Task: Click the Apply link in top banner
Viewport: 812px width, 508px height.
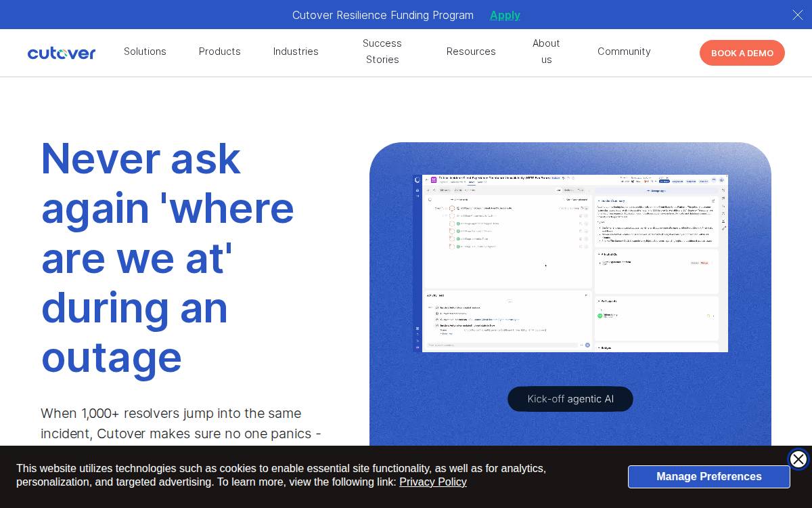Action: click(505, 15)
